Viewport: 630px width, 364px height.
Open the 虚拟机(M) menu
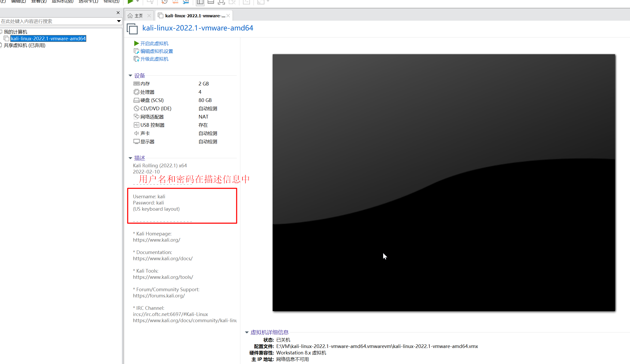coord(62,2)
